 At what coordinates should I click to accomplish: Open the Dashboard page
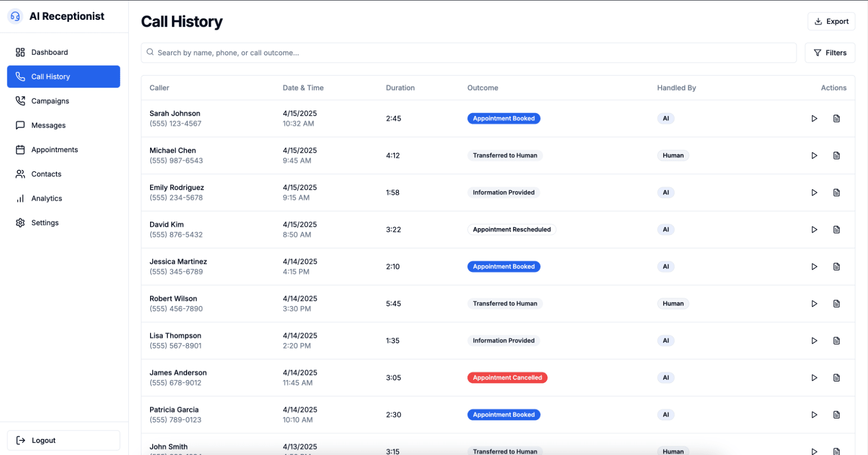[x=64, y=52]
